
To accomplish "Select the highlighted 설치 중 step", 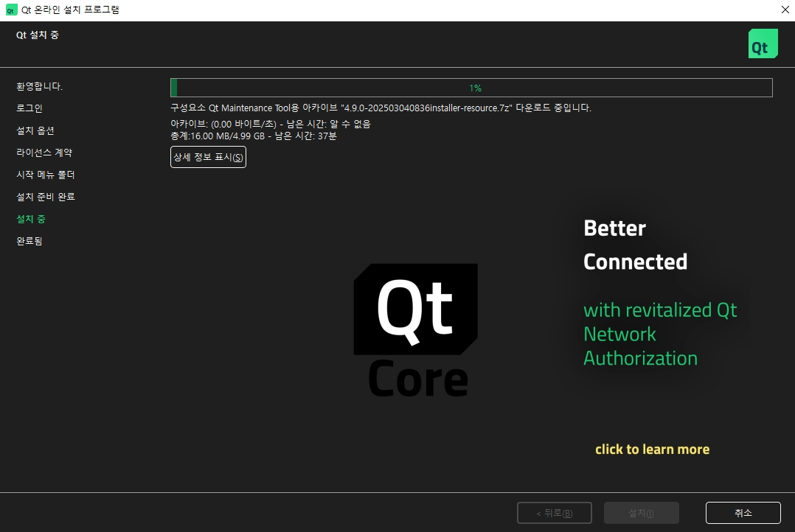I will click(31, 219).
